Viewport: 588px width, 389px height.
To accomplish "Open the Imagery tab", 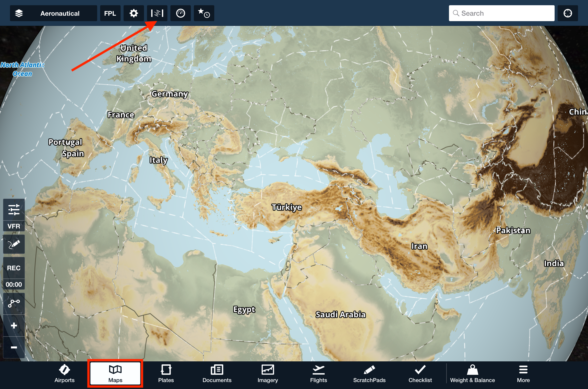I will [x=268, y=374].
